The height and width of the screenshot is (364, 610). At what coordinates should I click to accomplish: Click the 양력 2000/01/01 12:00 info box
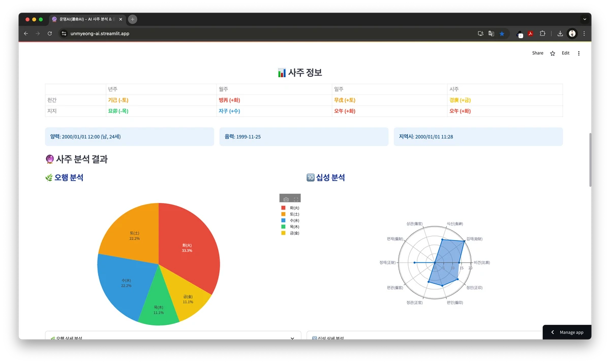pyautogui.click(x=130, y=137)
